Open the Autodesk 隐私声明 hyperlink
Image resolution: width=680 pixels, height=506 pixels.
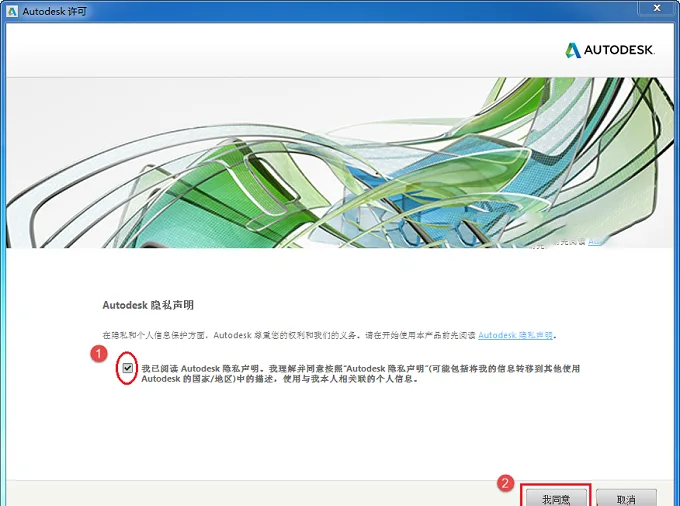click(x=515, y=335)
